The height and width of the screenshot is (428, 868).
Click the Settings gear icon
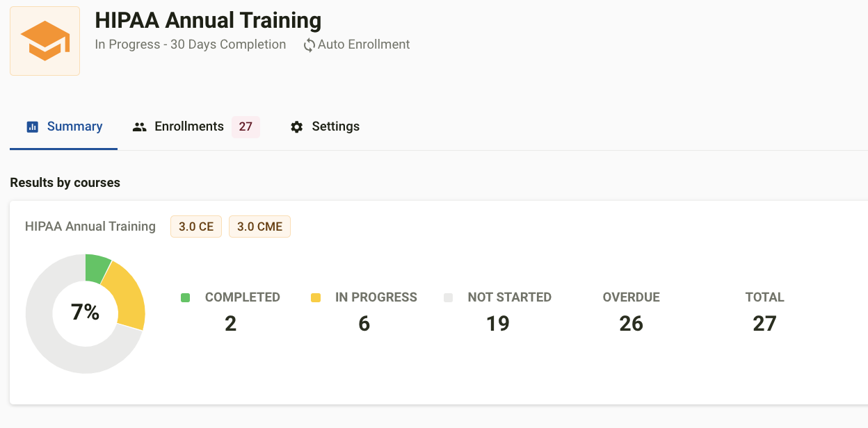coord(297,126)
